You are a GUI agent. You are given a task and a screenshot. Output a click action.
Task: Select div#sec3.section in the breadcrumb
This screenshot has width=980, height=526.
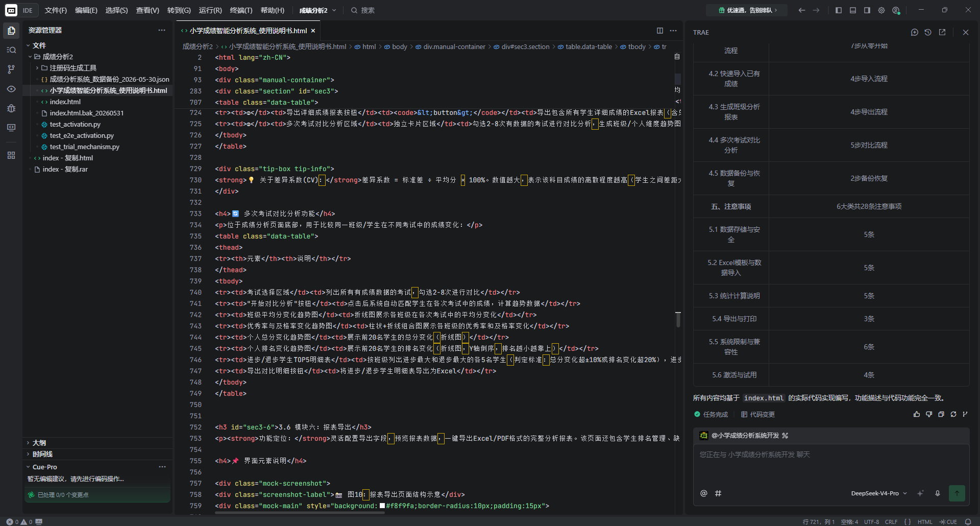[525, 46]
